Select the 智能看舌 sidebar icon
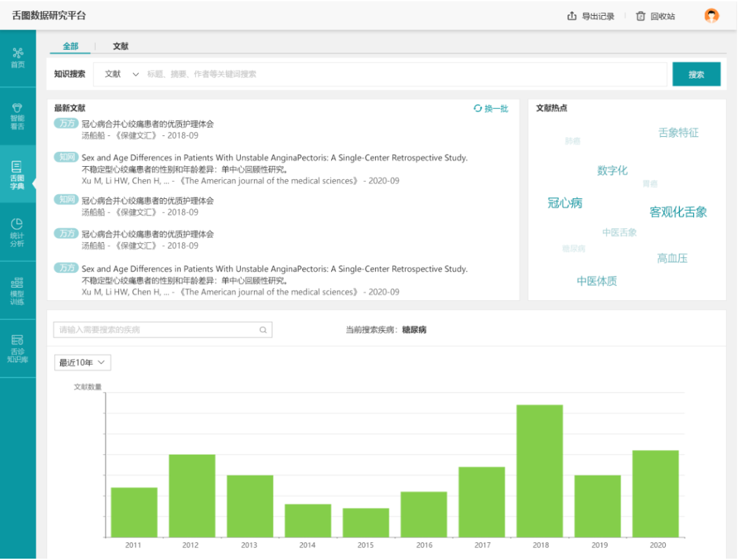739x560 pixels. 17,114
